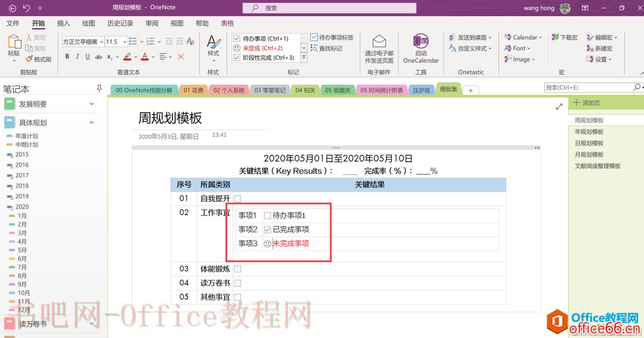
Task: Open the 文件 menu
Action: [x=13, y=23]
